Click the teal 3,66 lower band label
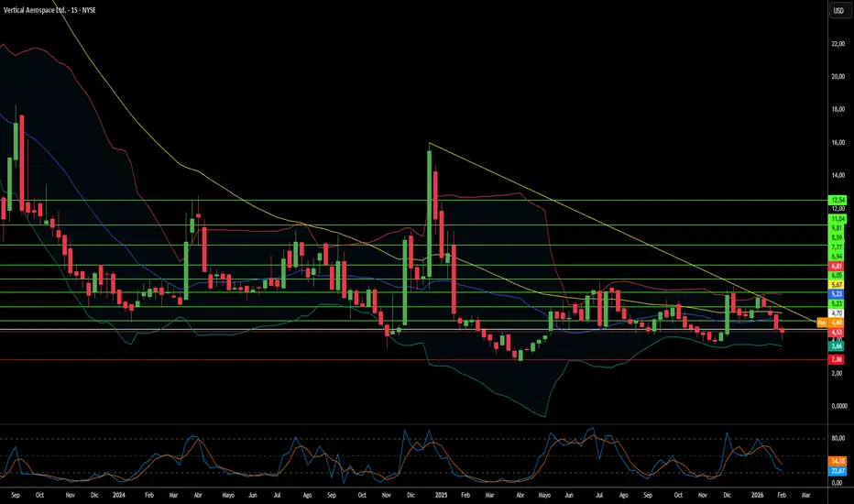This screenshot has width=854, height=504. [x=837, y=346]
